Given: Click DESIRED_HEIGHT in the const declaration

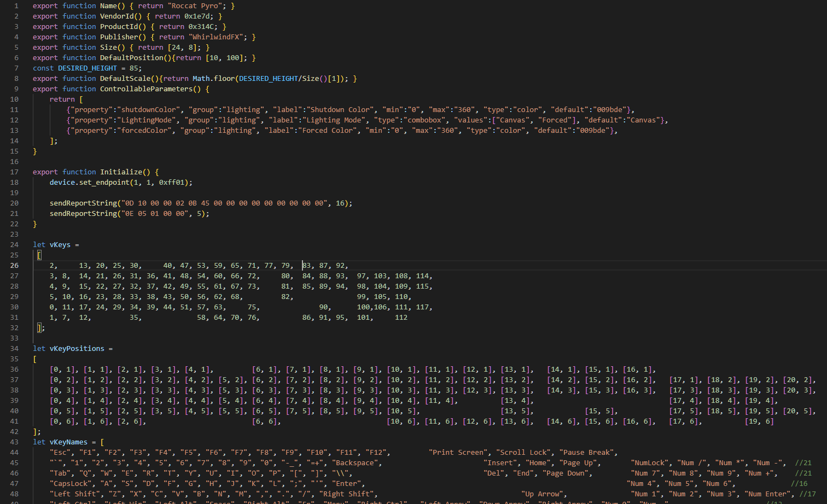Looking at the screenshot, I should pos(88,68).
